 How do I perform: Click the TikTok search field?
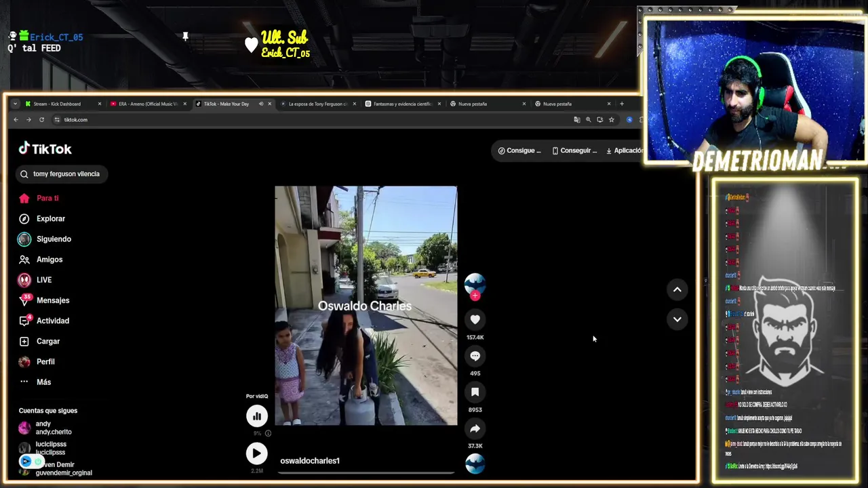(62, 174)
